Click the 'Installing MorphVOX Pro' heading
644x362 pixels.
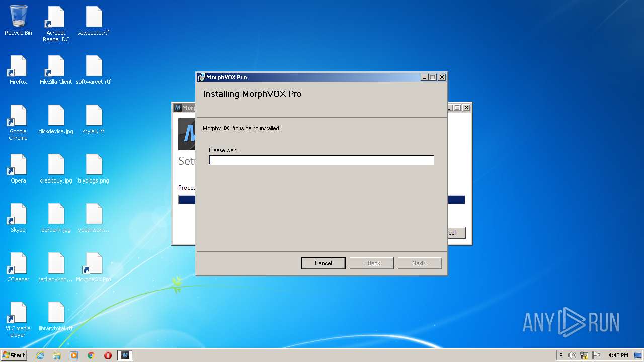(252, 94)
